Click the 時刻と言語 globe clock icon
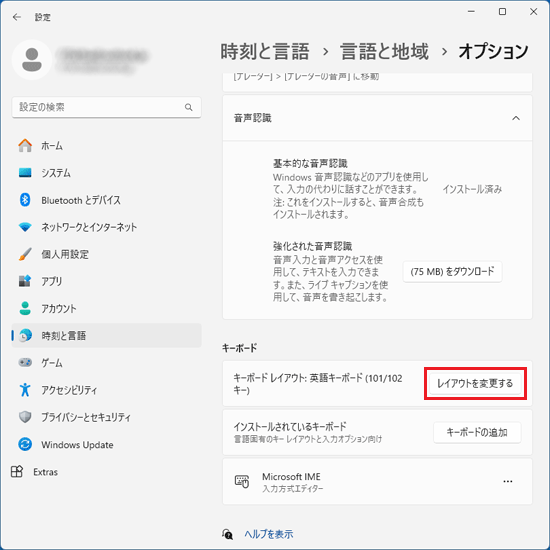 pyautogui.click(x=25, y=335)
